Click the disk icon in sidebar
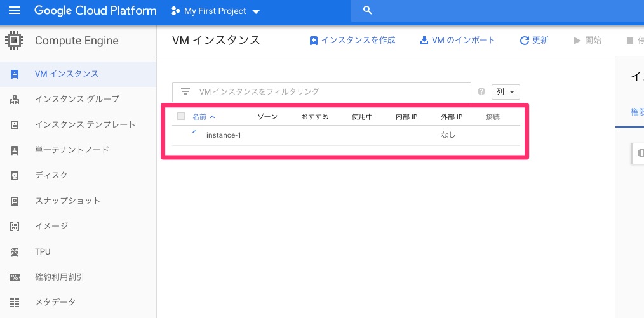 (15, 175)
